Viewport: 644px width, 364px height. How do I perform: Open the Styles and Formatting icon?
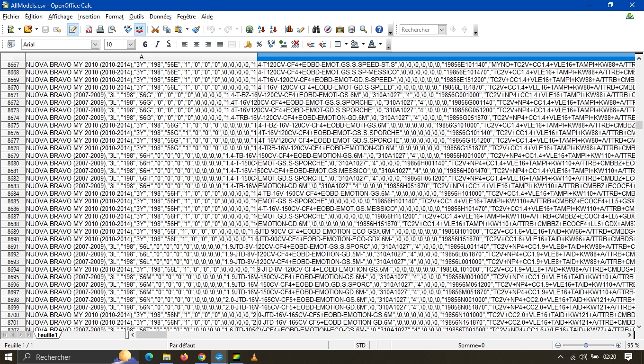[11, 44]
